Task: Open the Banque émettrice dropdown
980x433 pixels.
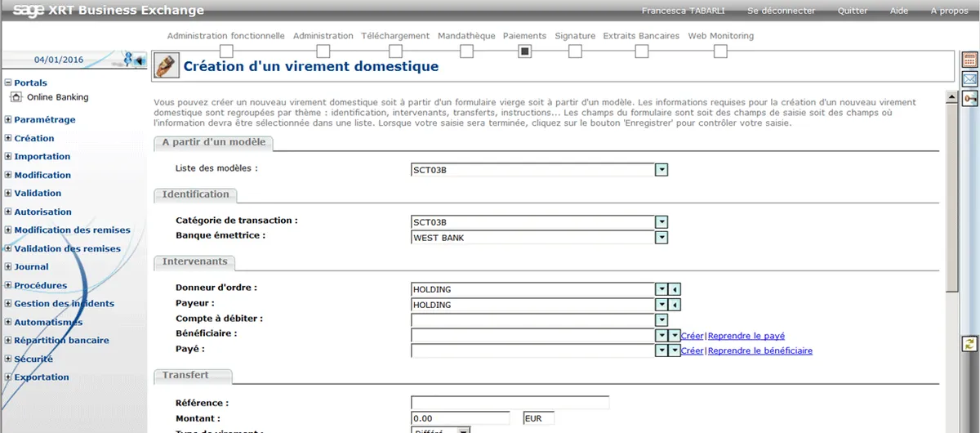Action: 661,238
